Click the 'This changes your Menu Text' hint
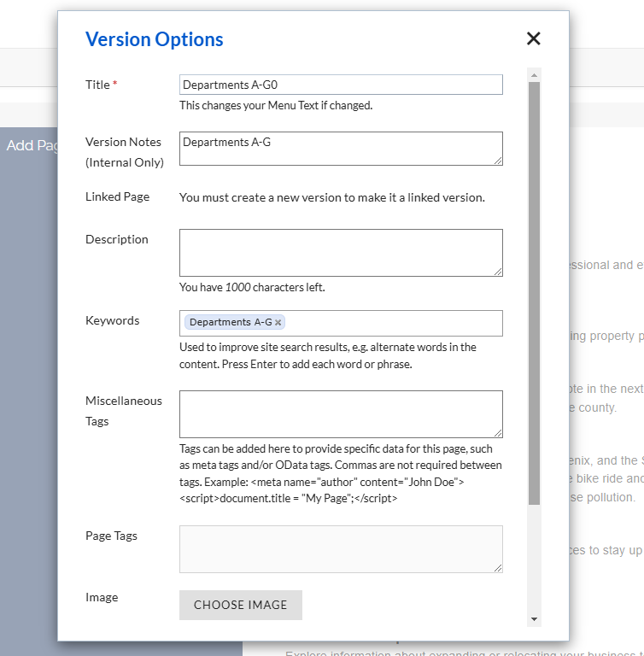The image size is (644, 656). click(x=276, y=105)
